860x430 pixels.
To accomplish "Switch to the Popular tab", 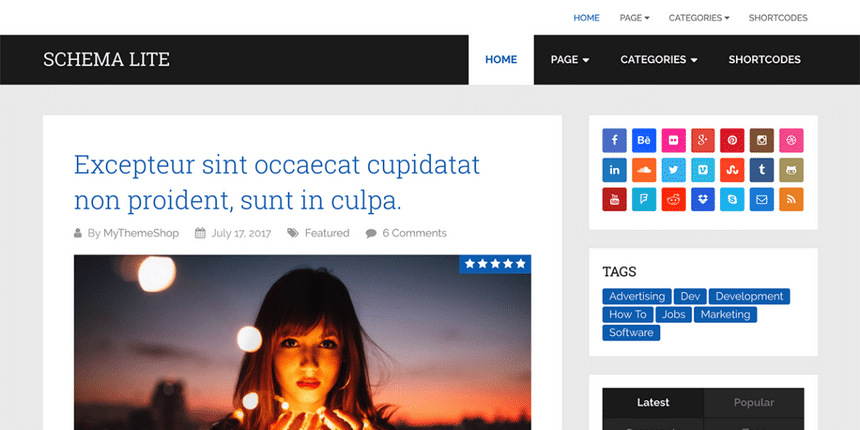I will click(754, 403).
